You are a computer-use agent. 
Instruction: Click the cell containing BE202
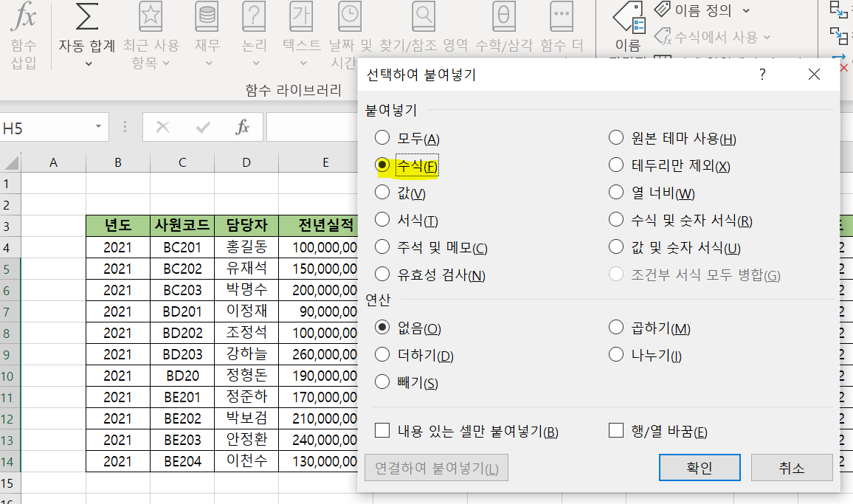(182, 418)
